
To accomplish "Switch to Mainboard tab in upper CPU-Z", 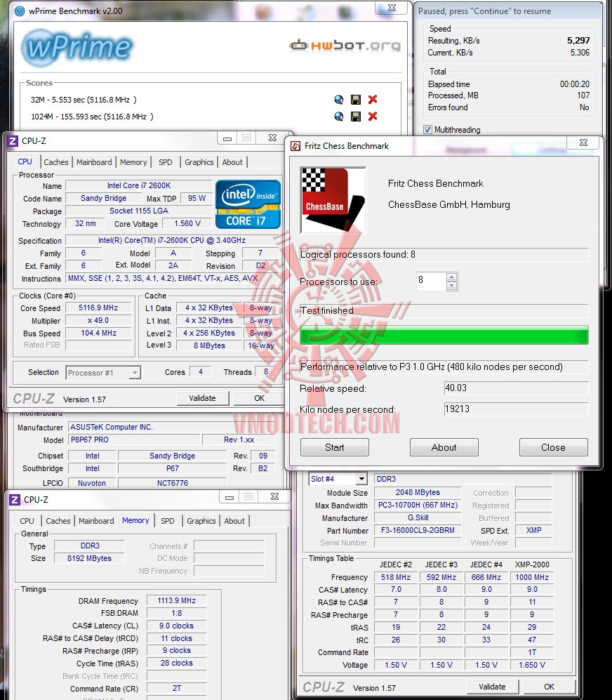I will tap(94, 162).
